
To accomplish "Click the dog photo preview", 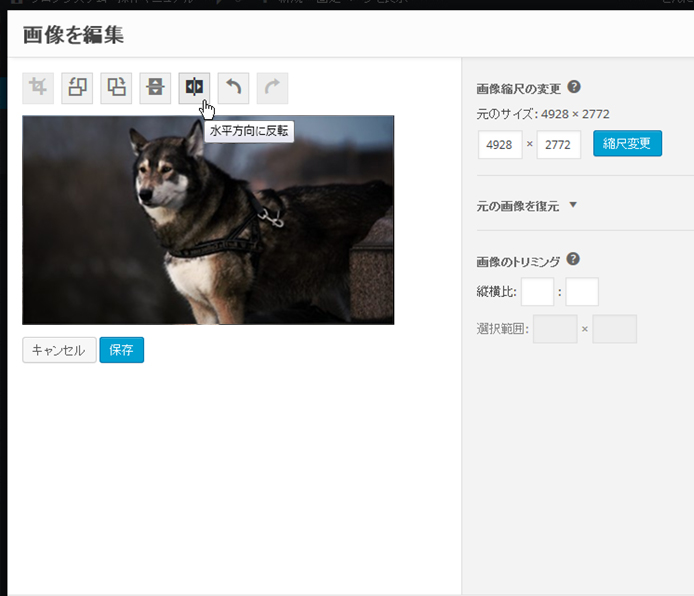I will tap(208, 220).
